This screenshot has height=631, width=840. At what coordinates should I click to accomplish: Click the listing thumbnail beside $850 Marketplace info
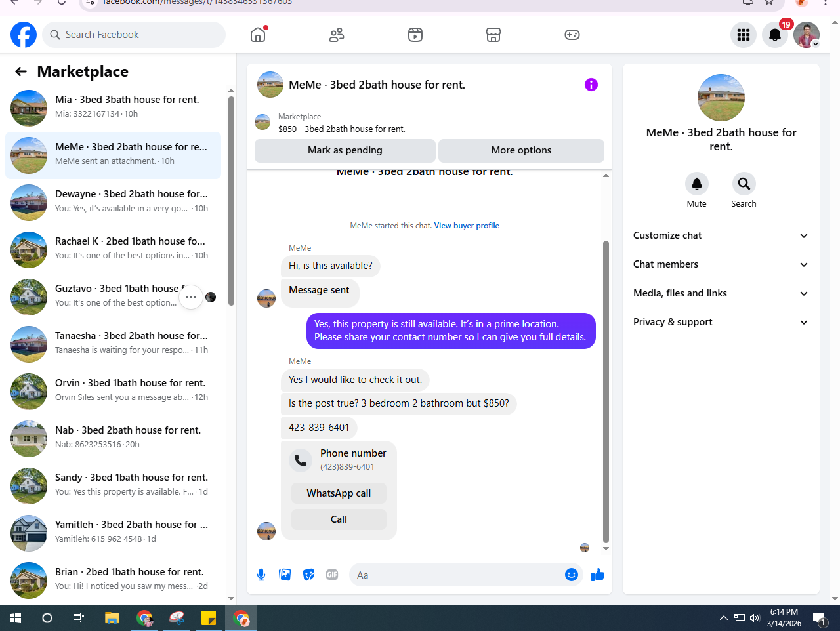[262, 123]
